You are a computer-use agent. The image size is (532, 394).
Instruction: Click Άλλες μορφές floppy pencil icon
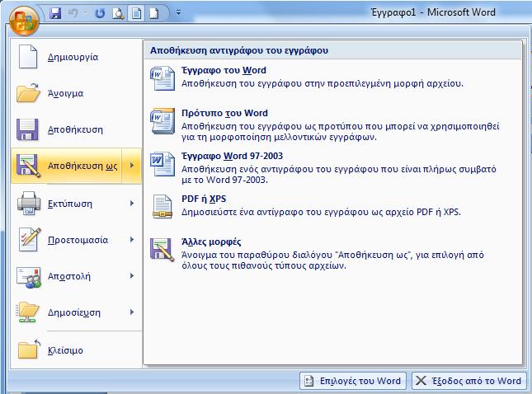162,250
